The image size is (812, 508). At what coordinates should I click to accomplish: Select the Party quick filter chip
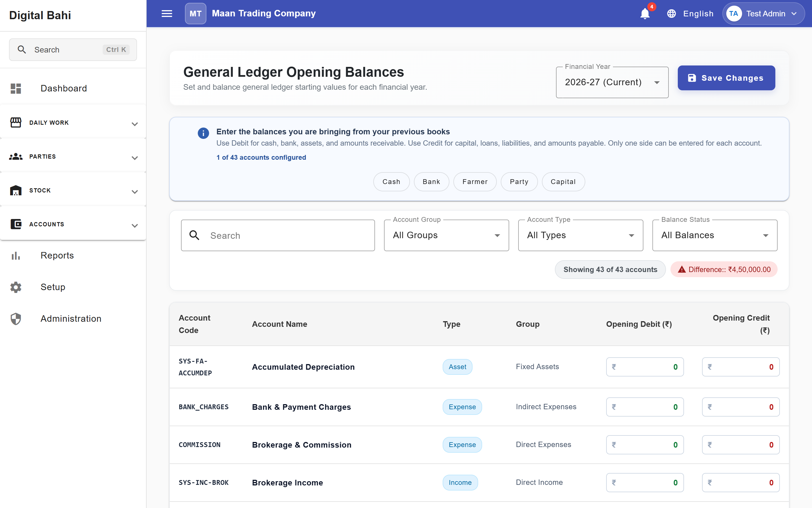coord(519,182)
